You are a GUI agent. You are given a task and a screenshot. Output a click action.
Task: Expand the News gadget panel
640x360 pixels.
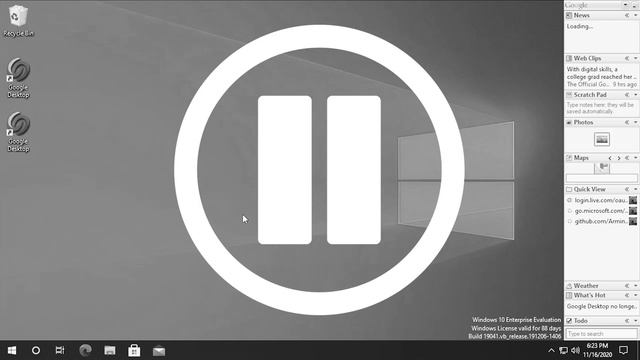click(x=627, y=15)
